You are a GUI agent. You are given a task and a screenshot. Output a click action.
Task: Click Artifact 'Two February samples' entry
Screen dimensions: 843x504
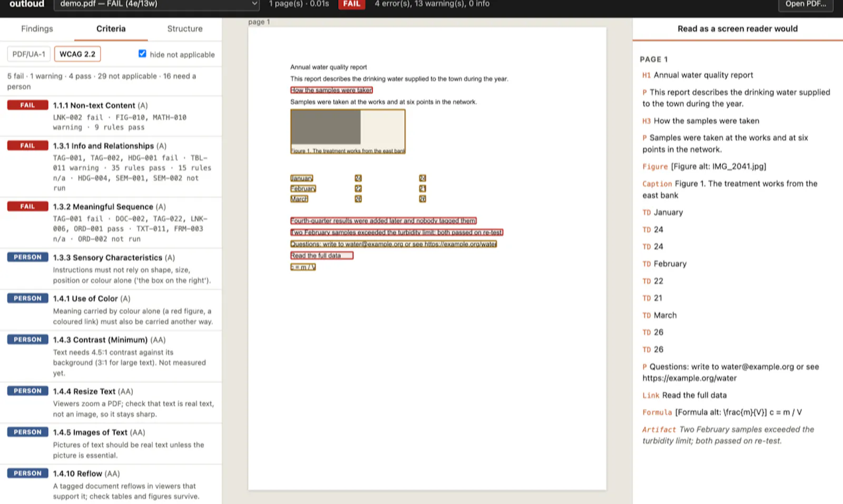coord(728,435)
